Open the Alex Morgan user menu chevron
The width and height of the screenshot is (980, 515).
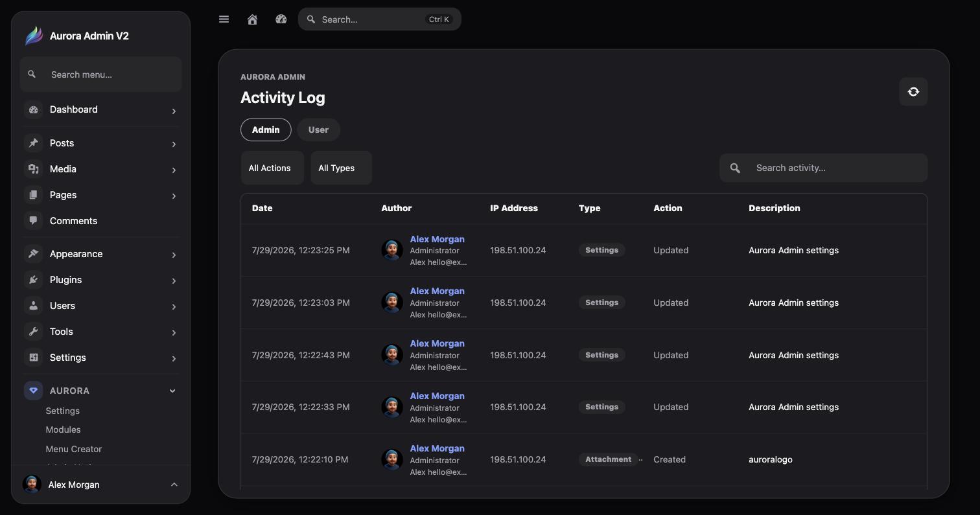(174, 485)
